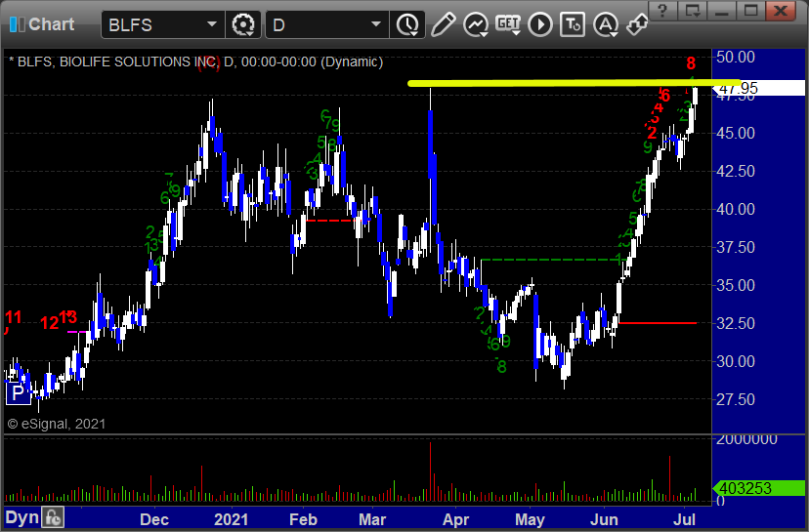Click the 27.50 price axis label
Screen dimensions: 809x532
coord(736,399)
